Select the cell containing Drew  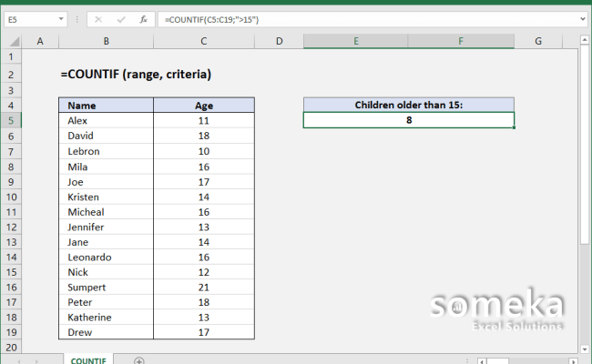(106, 332)
